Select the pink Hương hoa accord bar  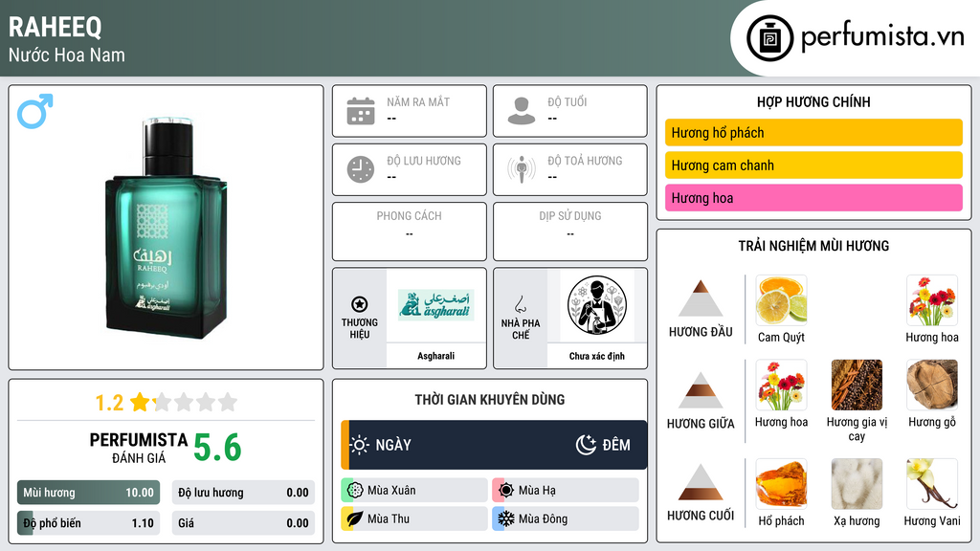coord(813,198)
